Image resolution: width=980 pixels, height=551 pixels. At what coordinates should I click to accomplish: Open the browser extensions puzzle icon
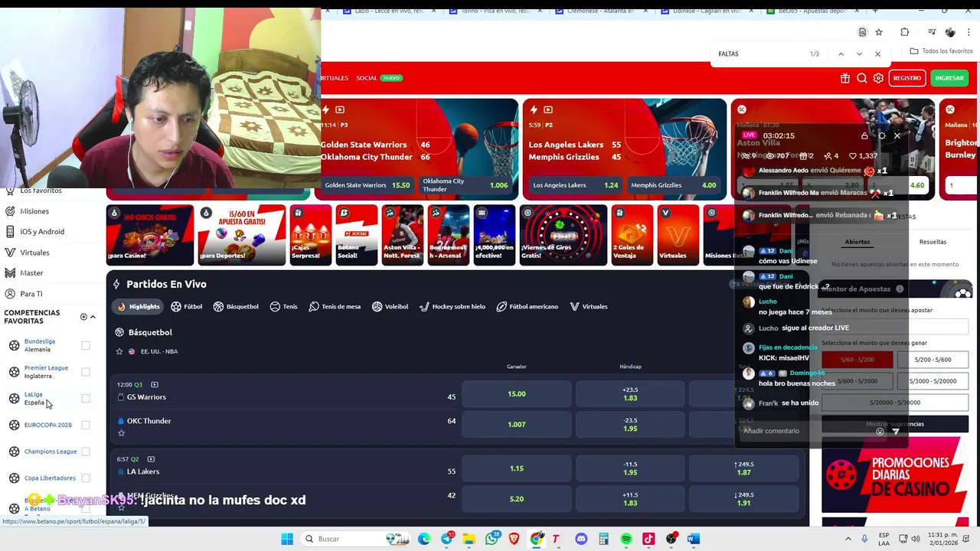click(x=904, y=32)
